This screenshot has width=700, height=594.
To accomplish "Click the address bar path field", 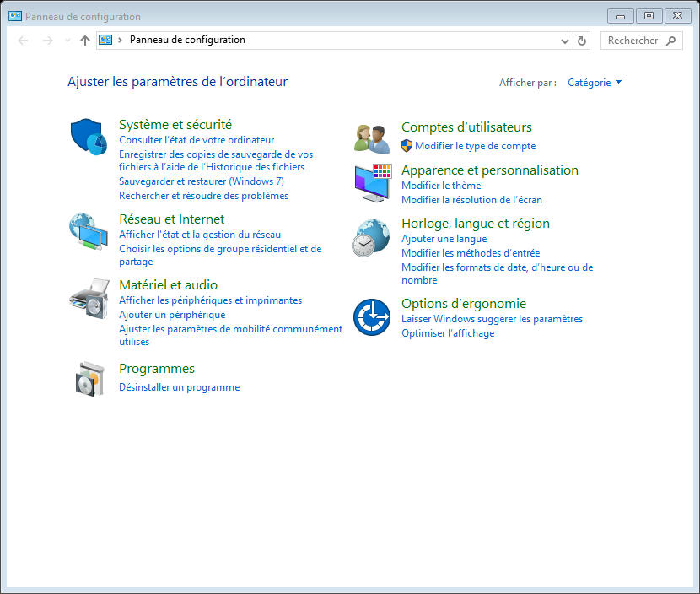I will pyautogui.click(x=335, y=40).
